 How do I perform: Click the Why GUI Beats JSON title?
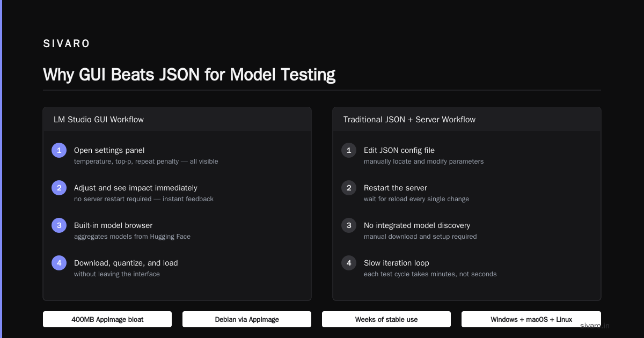click(189, 75)
